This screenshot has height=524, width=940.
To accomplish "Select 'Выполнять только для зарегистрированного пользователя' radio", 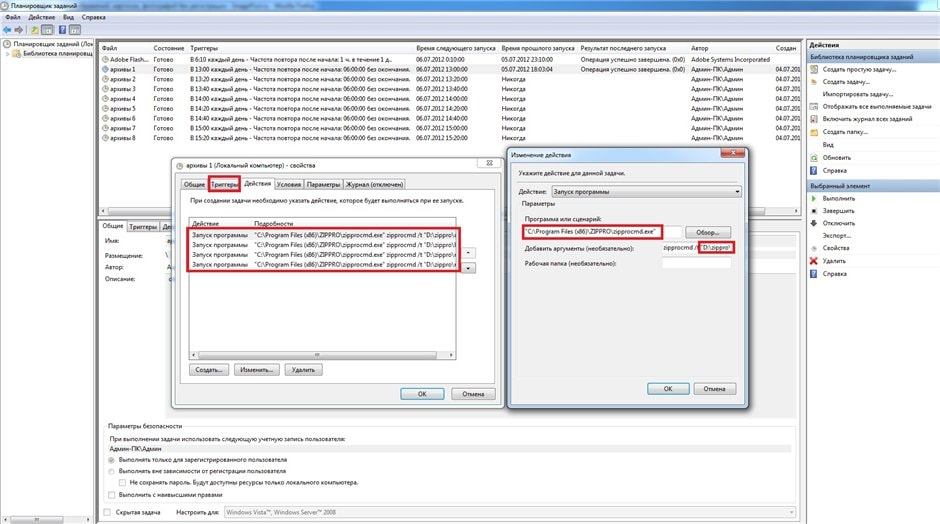I will 112,459.
